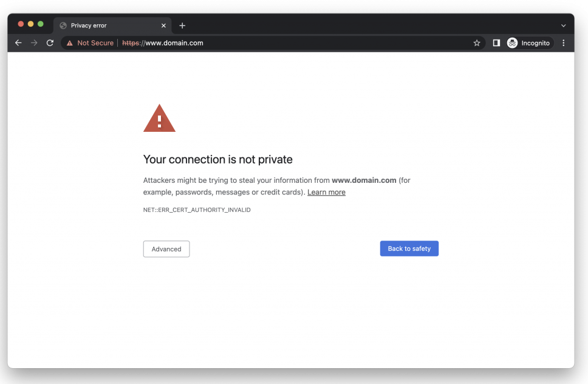Open the side panel icon
The image size is (588, 384).
tap(496, 43)
